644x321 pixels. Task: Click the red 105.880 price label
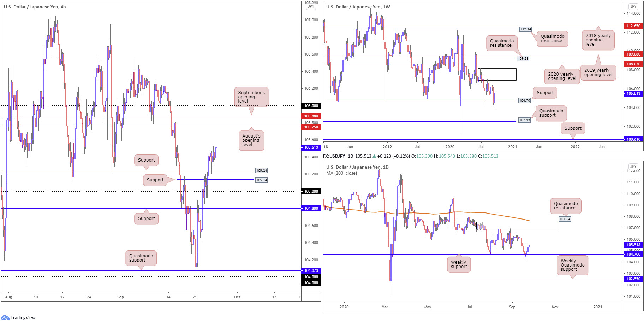click(x=311, y=116)
